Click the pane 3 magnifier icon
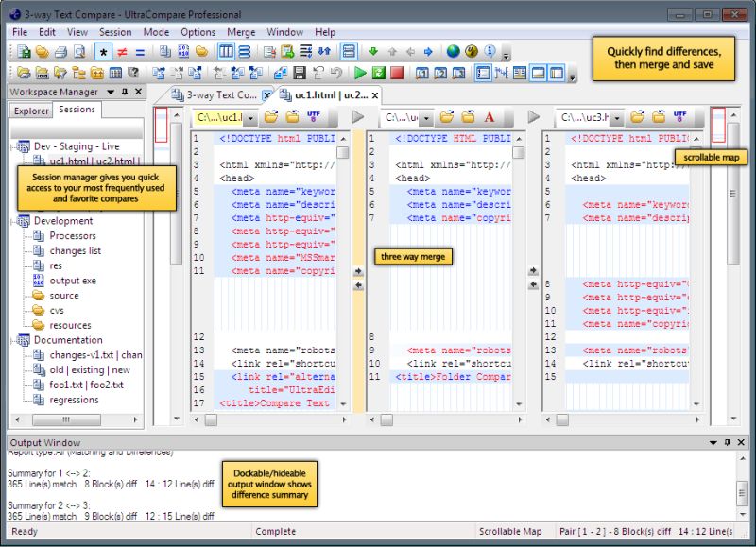 tap(458, 74)
